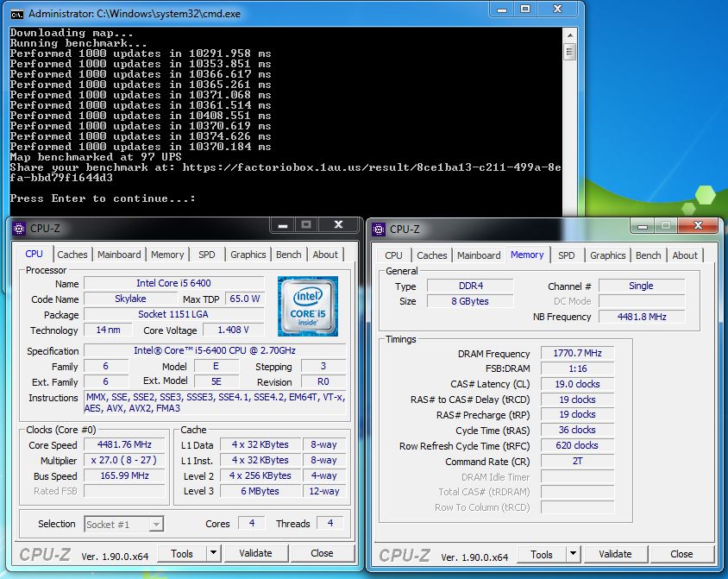Click Tools button in right CPU-Z
The image size is (728, 579).
tap(542, 554)
